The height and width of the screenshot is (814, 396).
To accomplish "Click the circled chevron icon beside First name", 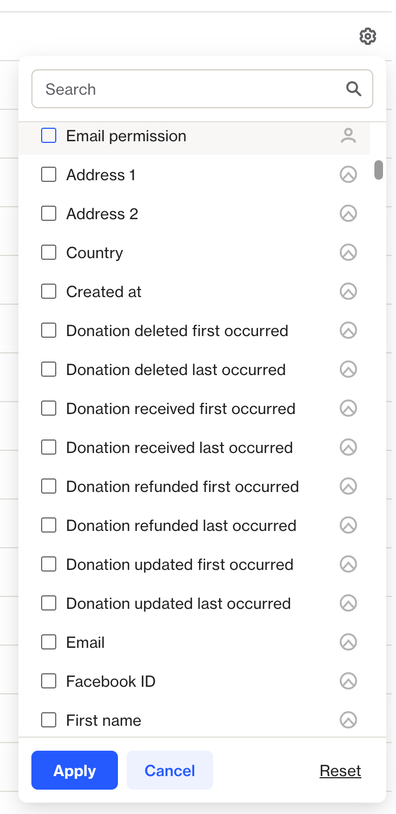I will pyautogui.click(x=348, y=720).
